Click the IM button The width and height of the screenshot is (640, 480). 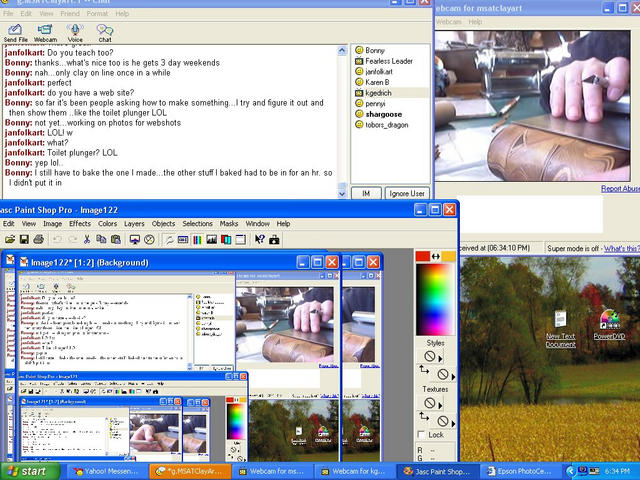[x=366, y=193]
